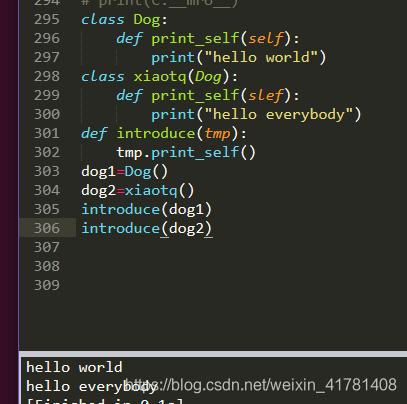The height and width of the screenshot is (404, 407).
Task: Click line number 307 in the gutter
Action: coord(47,247)
